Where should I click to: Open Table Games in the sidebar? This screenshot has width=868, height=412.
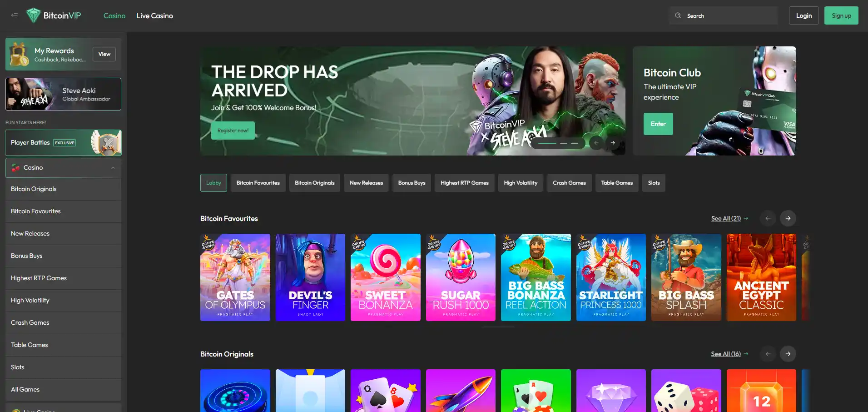[x=63, y=345]
